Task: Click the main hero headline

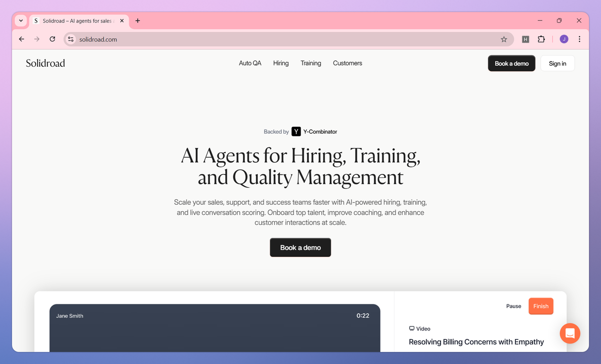Action: tap(300, 167)
